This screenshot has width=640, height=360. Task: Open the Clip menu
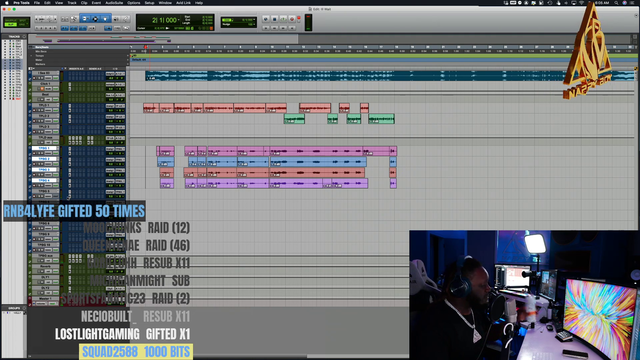tap(84, 2)
